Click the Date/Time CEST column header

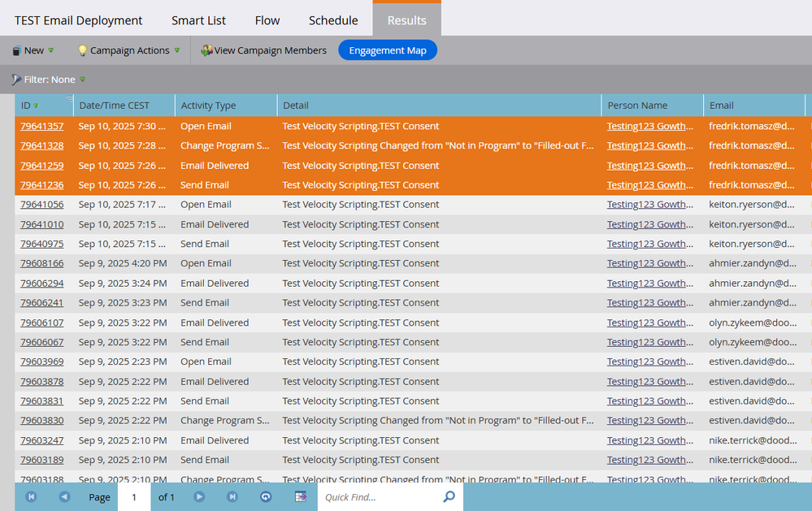pyautogui.click(x=124, y=106)
